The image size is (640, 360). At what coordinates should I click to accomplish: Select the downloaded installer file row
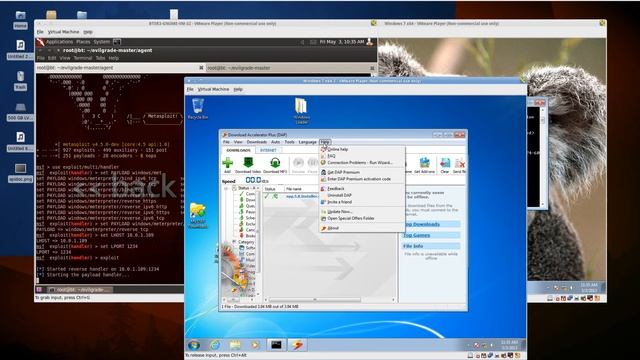tap(291, 196)
